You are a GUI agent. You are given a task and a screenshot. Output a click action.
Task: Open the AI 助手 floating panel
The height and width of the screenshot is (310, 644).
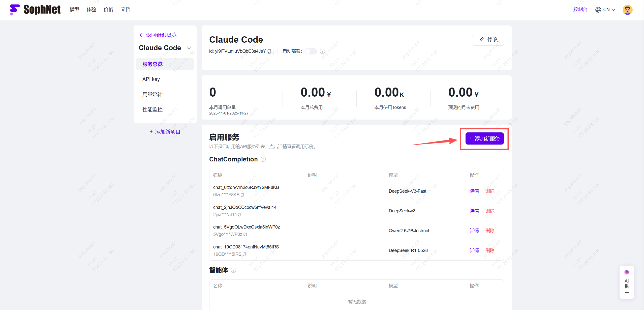tap(627, 283)
